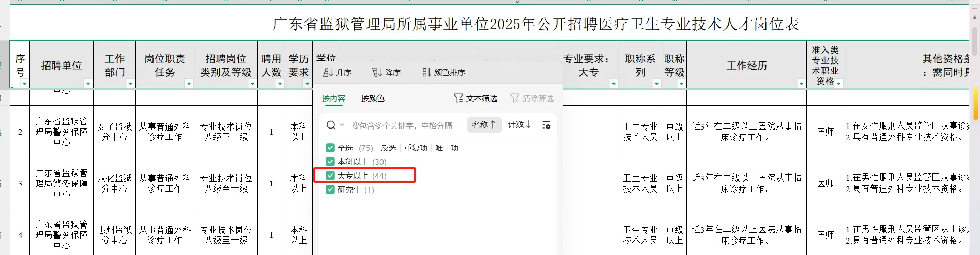Uncheck the 大专以上 (44) checkbox

(330, 176)
